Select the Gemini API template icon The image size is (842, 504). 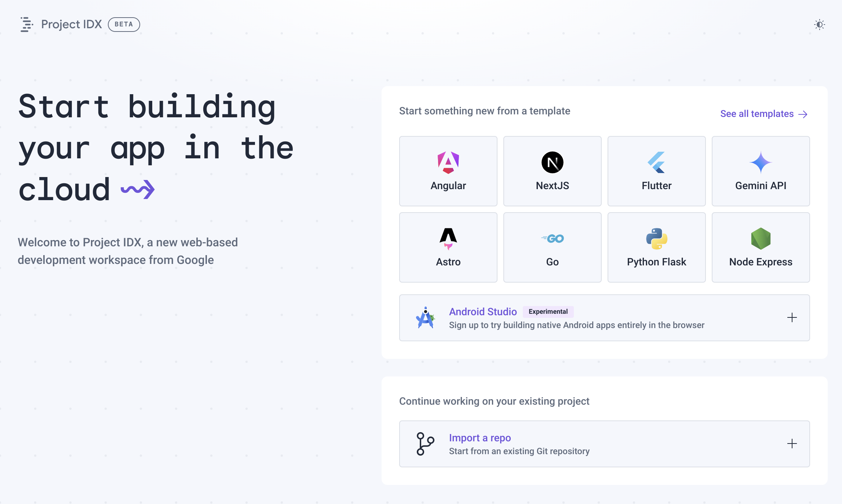pos(759,161)
